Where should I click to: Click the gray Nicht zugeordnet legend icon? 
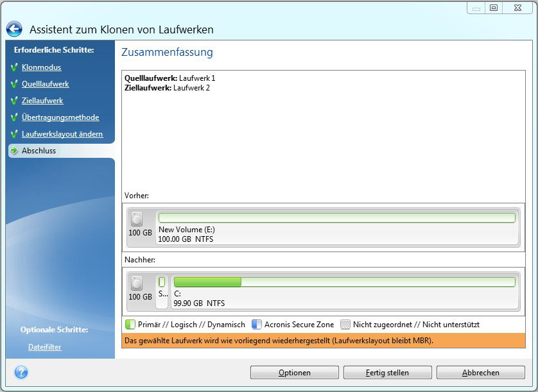tap(345, 325)
